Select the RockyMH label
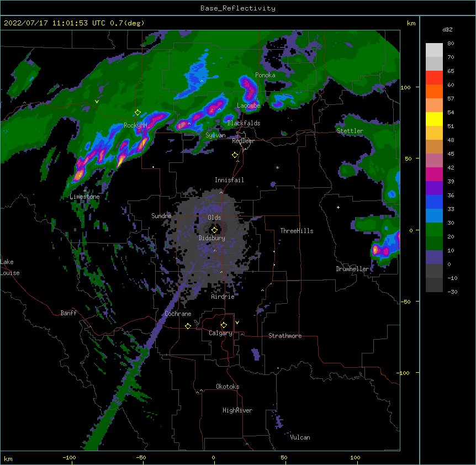The height and width of the screenshot is (465, 476). [135, 125]
